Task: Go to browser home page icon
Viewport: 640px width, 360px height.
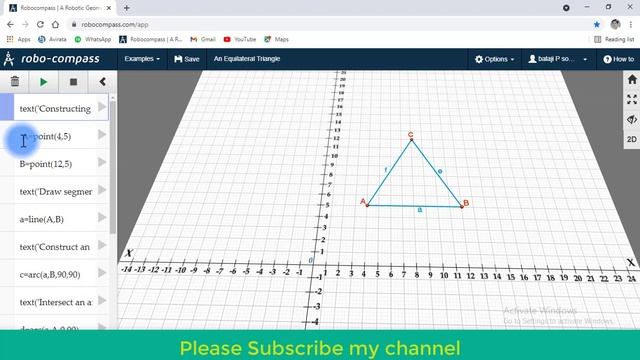Action: pos(55,24)
